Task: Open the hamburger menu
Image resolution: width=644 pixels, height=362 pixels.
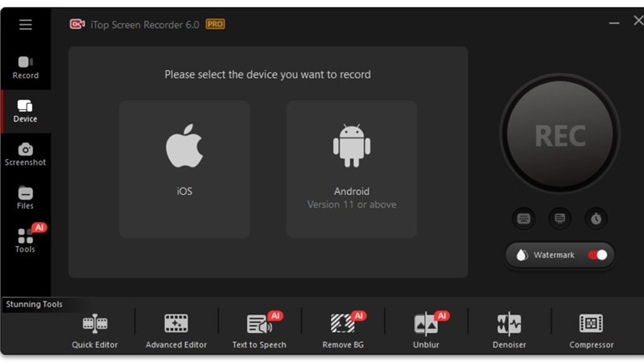Action: (26, 25)
